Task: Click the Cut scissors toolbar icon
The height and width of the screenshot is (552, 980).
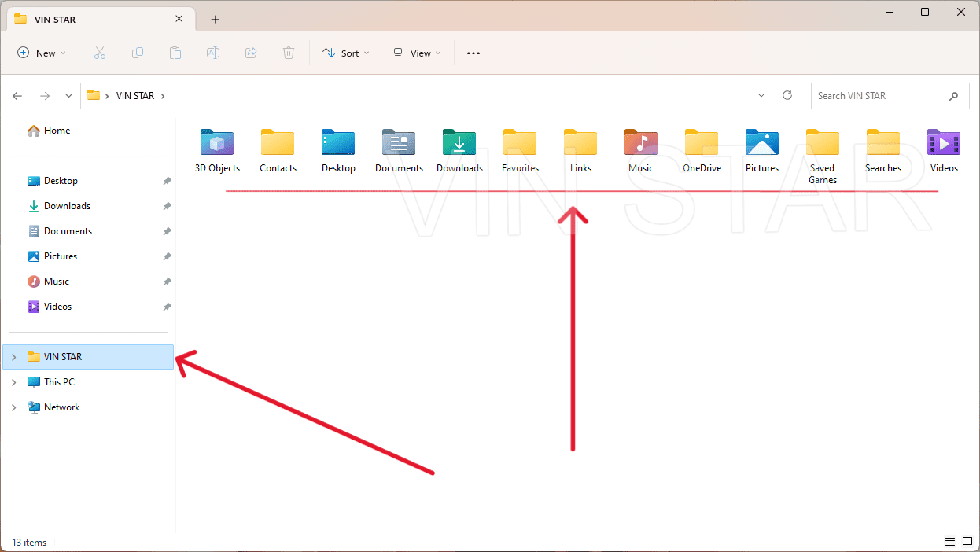Action: click(x=100, y=53)
